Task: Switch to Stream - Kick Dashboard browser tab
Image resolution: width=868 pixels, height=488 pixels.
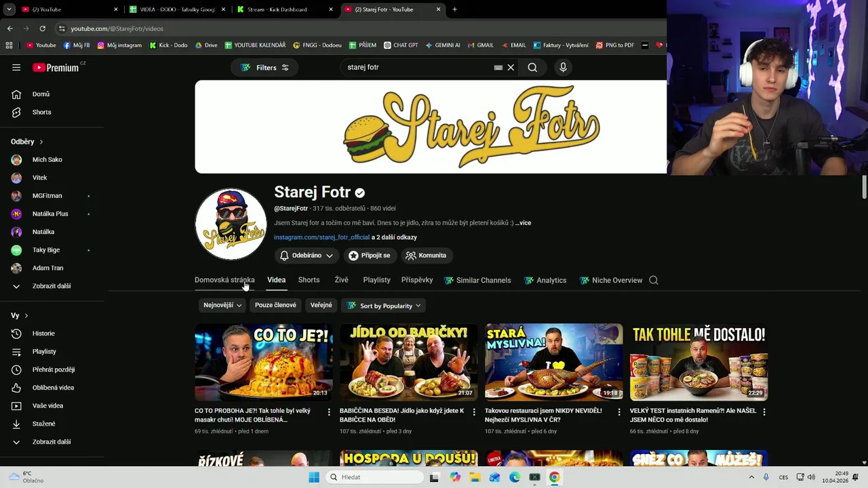Action: click(x=285, y=9)
